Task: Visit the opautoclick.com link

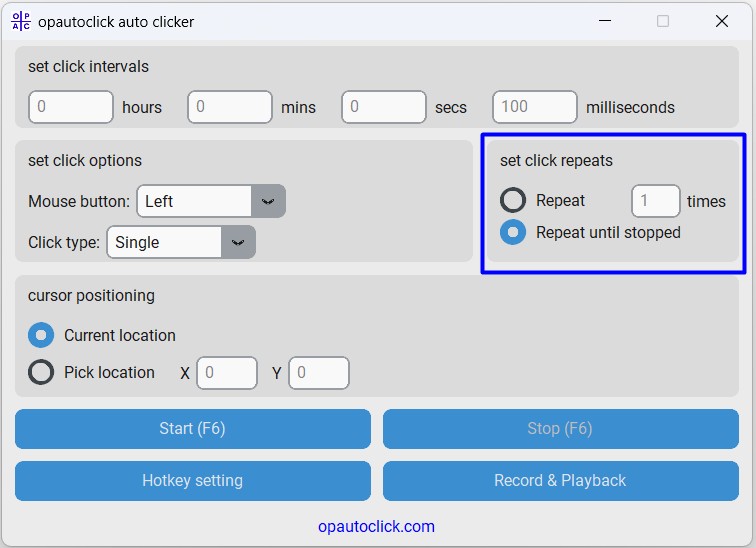Action: click(376, 526)
